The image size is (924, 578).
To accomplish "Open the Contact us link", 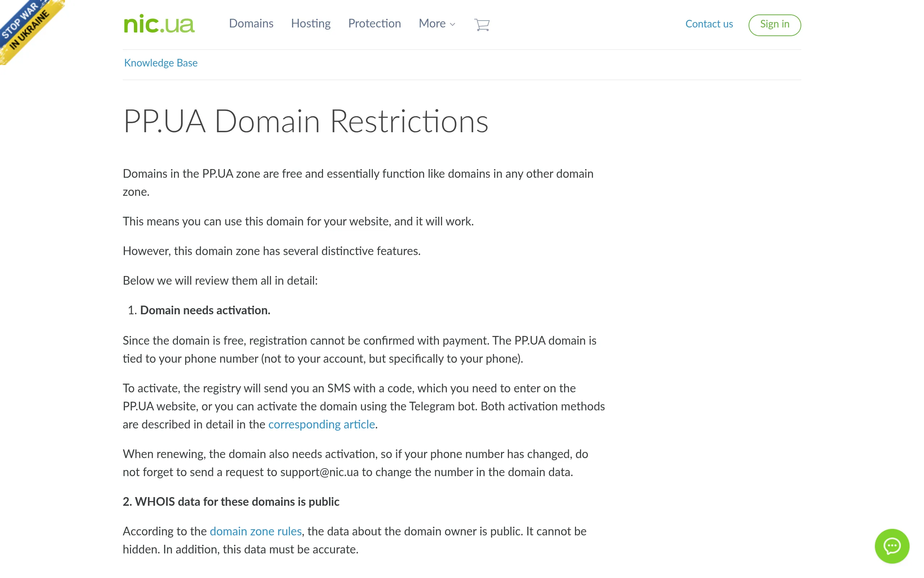I will (709, 24).
